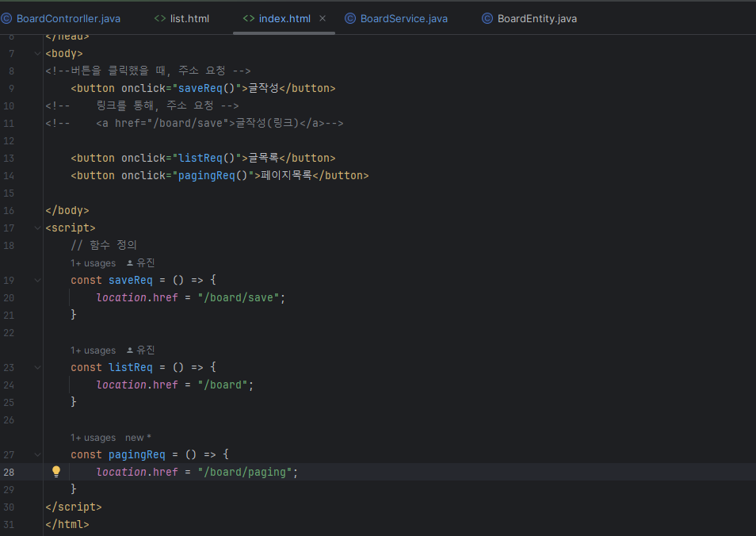756x536 pixels.
Task: Collapse the body tag fold arrow
Action: [37, 54]
